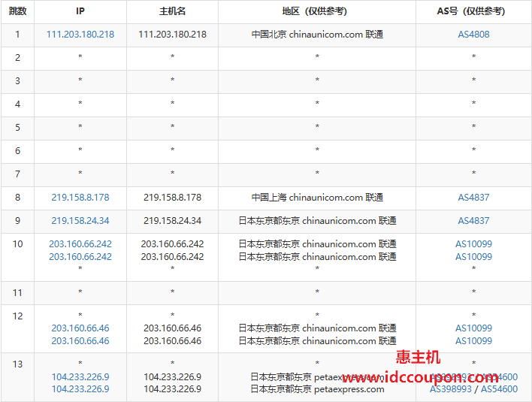Click first AS10099 link in hop 12
Image resolution: width=532 pixels, height=402 pixels.
coord(473,328)
